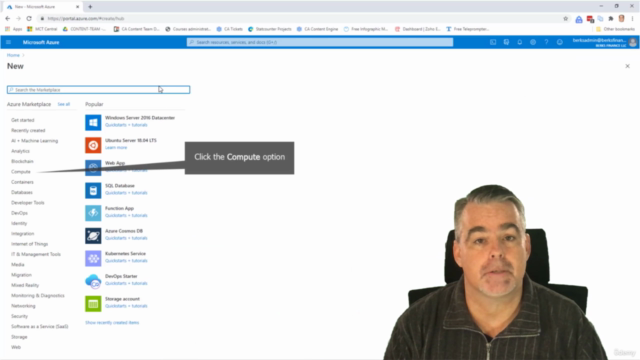Open the Azure portal hamburger menu
The height and width of the screenshot is (360, 640).
8,42
